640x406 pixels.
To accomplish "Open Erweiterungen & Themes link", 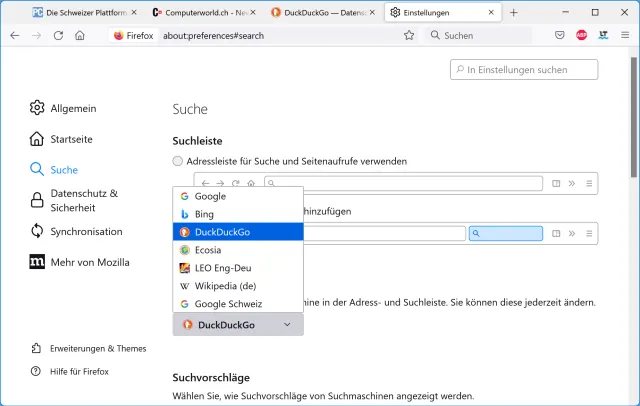I will point(89,348).
